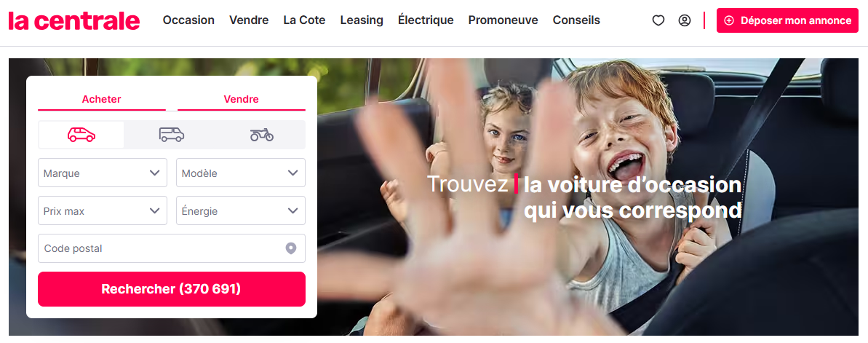Open the La Cote menu item
Screen dimensions: 868x343
pos(304,20)
